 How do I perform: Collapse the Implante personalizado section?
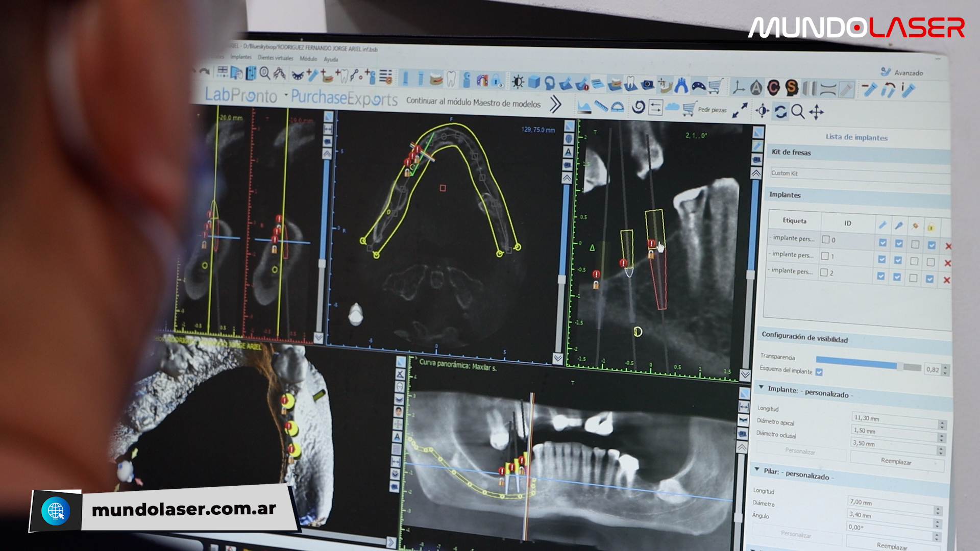pos(761,387)
